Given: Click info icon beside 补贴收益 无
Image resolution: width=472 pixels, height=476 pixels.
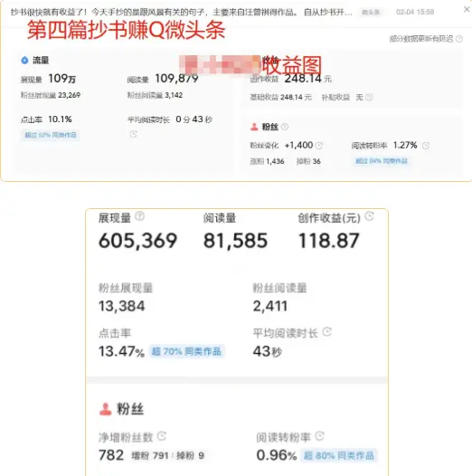Looking at the screenshot, I should 369,97.
